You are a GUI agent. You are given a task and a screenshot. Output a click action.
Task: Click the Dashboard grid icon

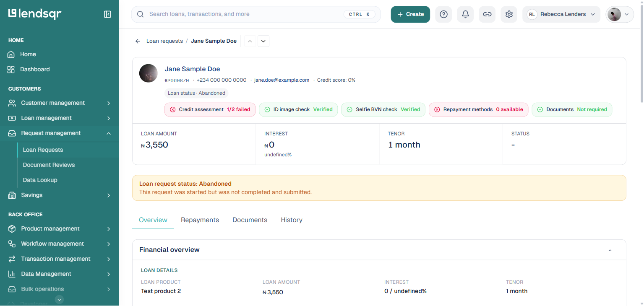(11, 70)
